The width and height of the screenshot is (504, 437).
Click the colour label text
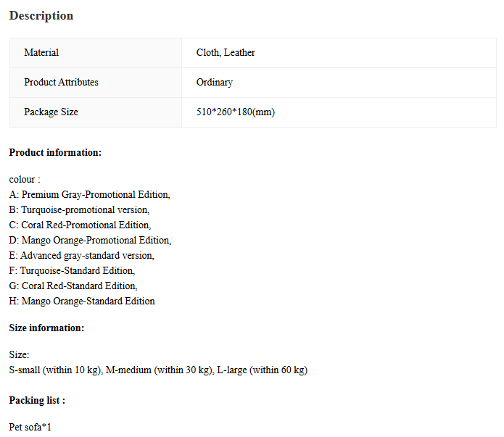25,179
